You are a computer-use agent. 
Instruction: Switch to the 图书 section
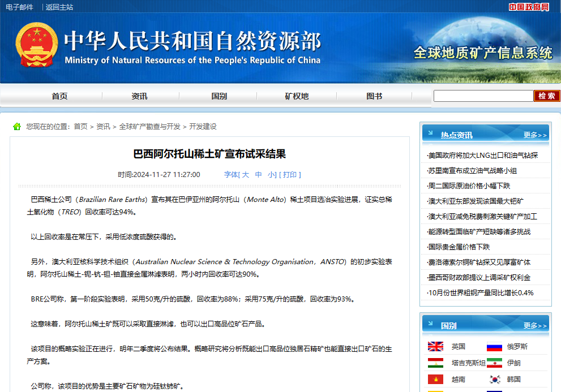click(375, 96)
